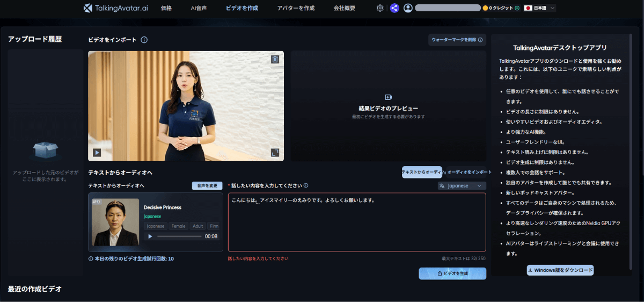Image resolution: width=644 pixels, height=302 pixels.
Task: Delete the imported video with trash icon
Action: pyautogui.click(x=275, y=60)
